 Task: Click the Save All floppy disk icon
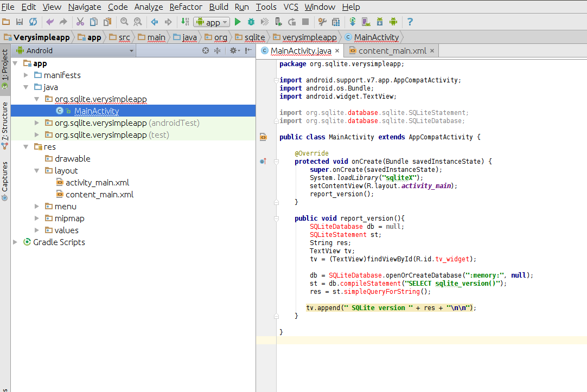20,22
